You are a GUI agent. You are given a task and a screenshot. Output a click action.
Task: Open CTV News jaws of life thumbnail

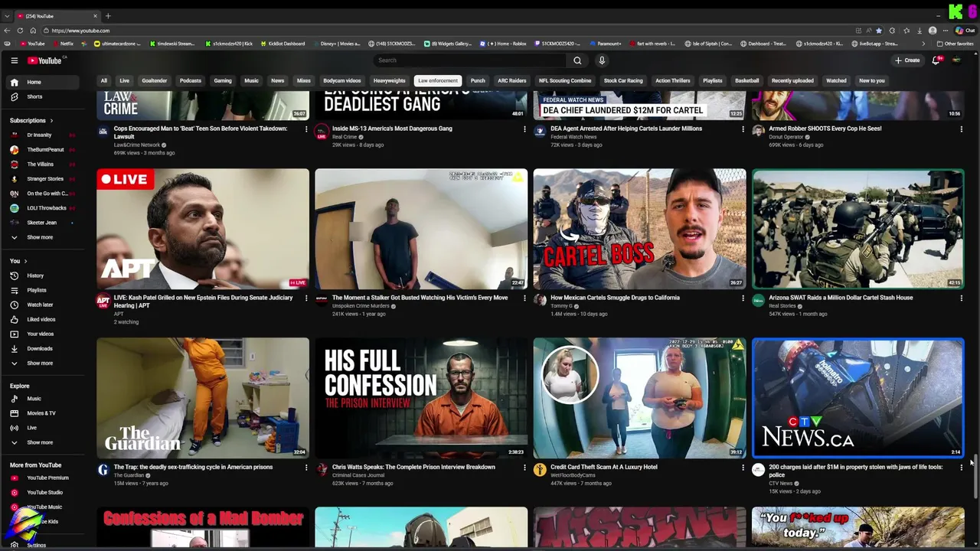[857, 398]
